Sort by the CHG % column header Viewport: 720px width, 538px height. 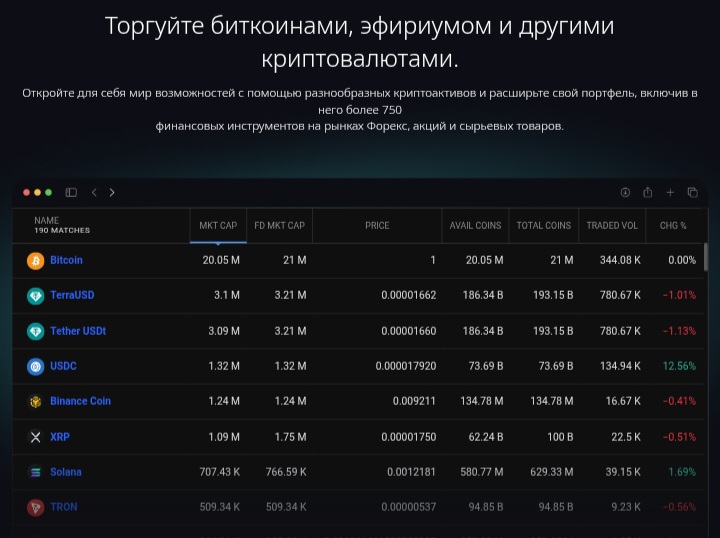673,225
